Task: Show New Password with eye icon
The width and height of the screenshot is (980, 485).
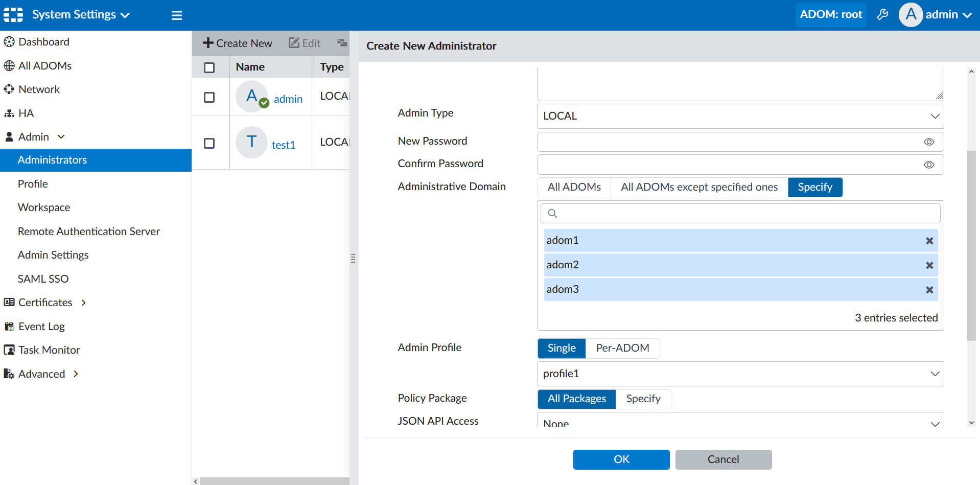Action: point(929,142)
